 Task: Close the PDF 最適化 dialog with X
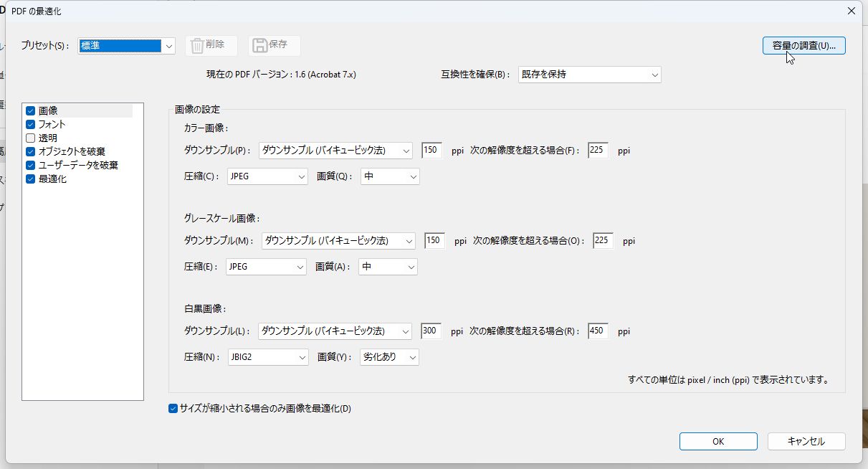click(850, 11)
